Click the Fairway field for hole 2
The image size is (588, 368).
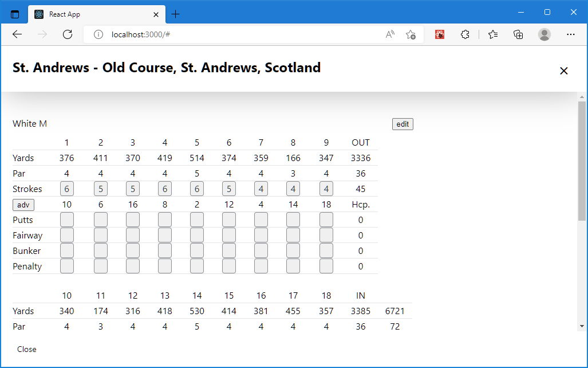coord(101,236)
